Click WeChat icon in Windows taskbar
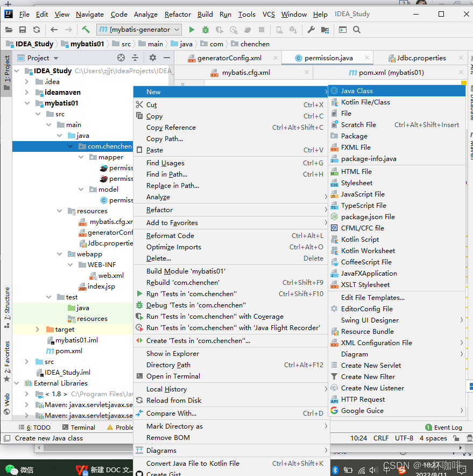 12,470
